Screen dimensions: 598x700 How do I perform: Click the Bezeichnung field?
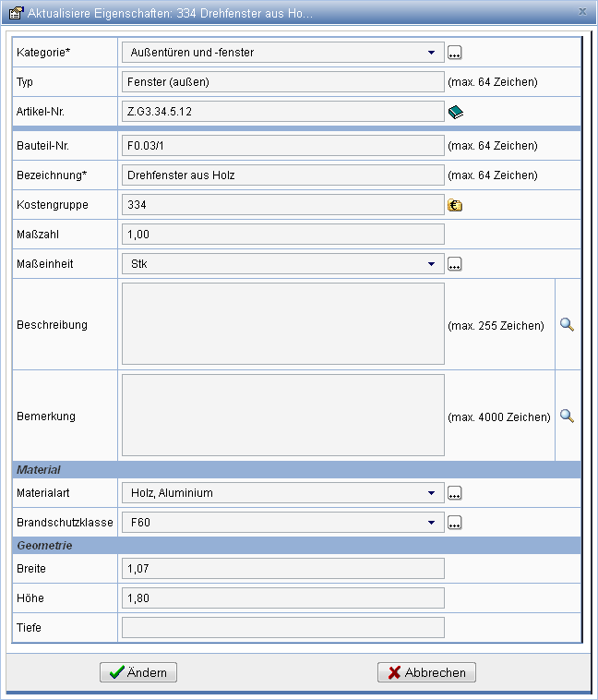(x=282, y=175)
